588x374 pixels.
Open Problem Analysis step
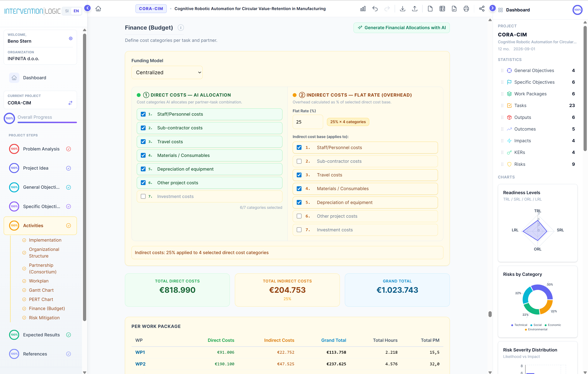click(40, 149)
